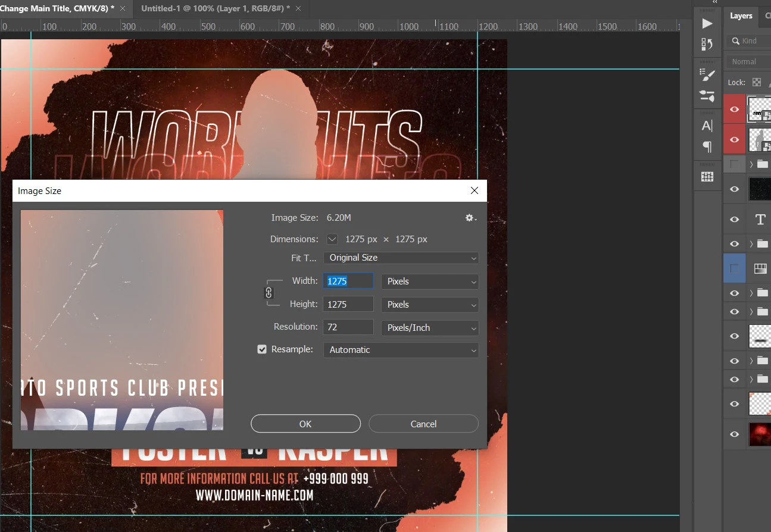The height and width of the screenshot is (532, 771).
Task: Select the gradient adjustment layer icon
Action: [x=760, y=268]
